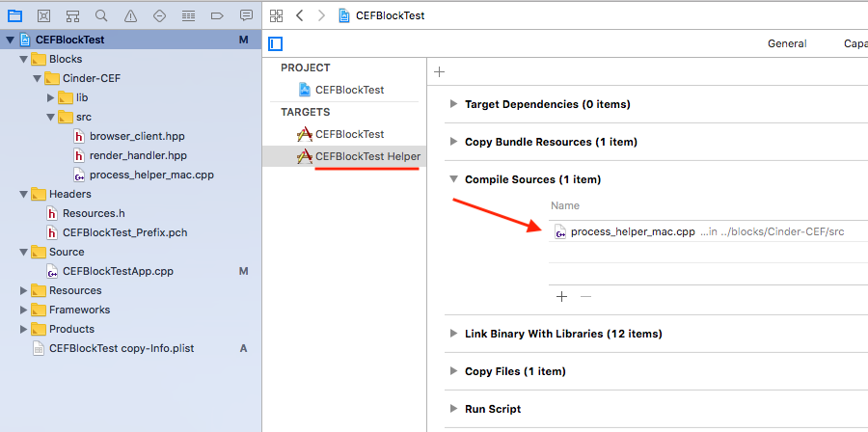Remove source file with minus button

pyautogui.click(x=585, y=296)
